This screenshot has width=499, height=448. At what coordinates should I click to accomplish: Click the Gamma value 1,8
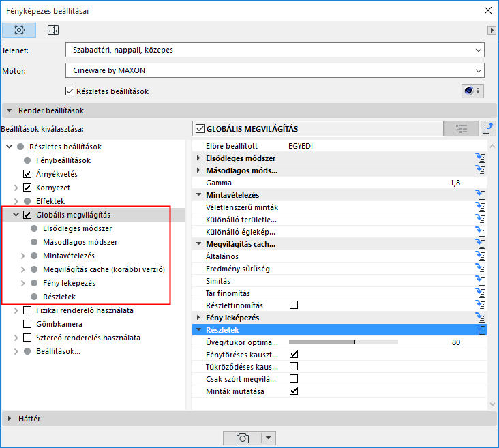pyautogui.click(x=455, y=183)
